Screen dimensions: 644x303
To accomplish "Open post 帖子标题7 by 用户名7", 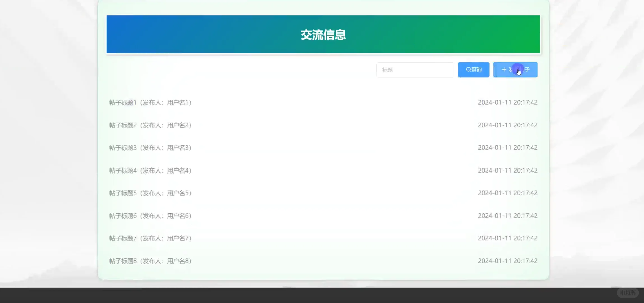I will pyautogui.click(x=150, y=238).
